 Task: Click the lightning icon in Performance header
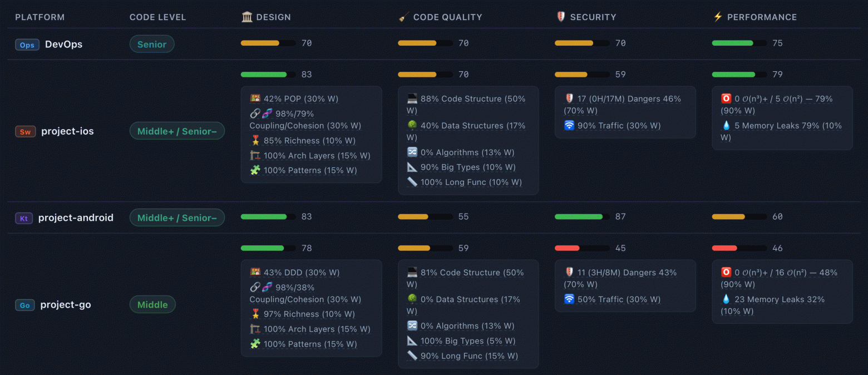718,17
